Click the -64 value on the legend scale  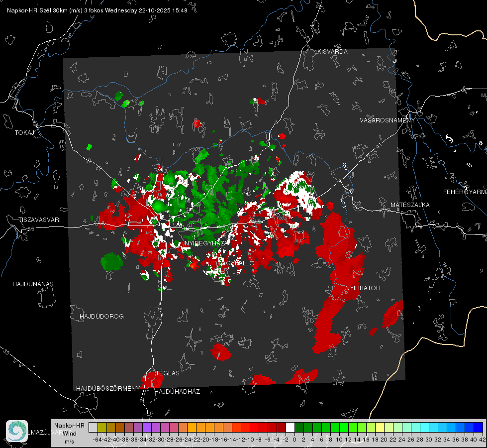pyautogui.click(x=97, y=440)
